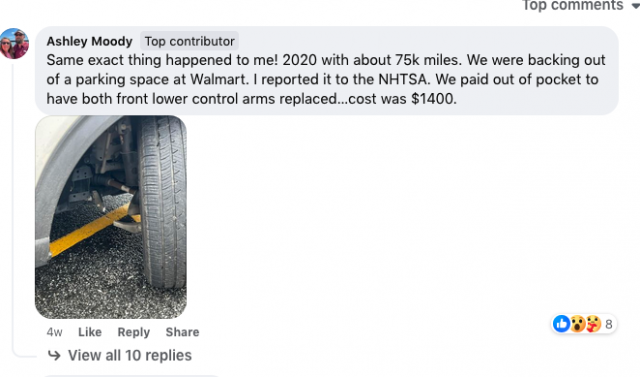
Task: Click the Care hug reaction icon
Action: point(593,324)
